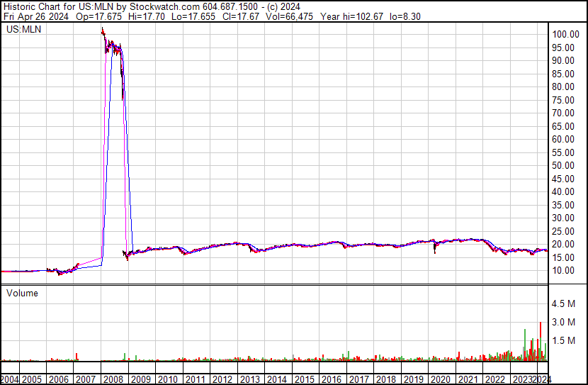Click the 35.00 price axis label
Viewport: 588px width, 385px height.
point(563,205)
